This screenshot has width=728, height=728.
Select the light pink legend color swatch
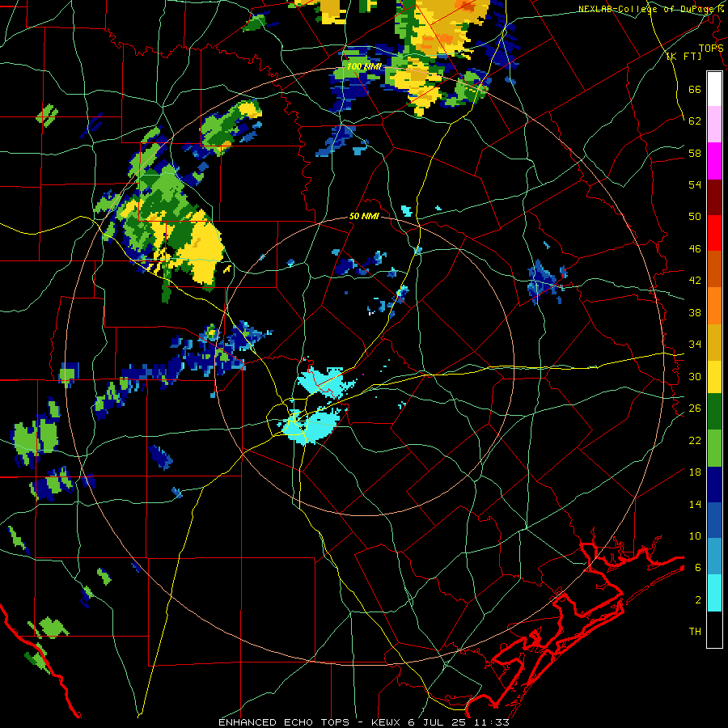tap(714, 125)
